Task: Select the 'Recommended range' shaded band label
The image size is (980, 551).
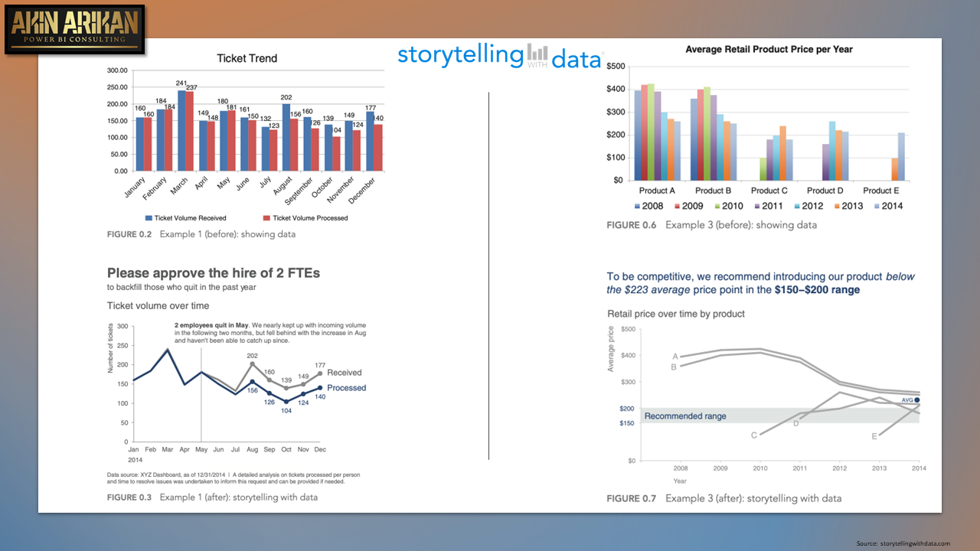Action: click(685, 416)
